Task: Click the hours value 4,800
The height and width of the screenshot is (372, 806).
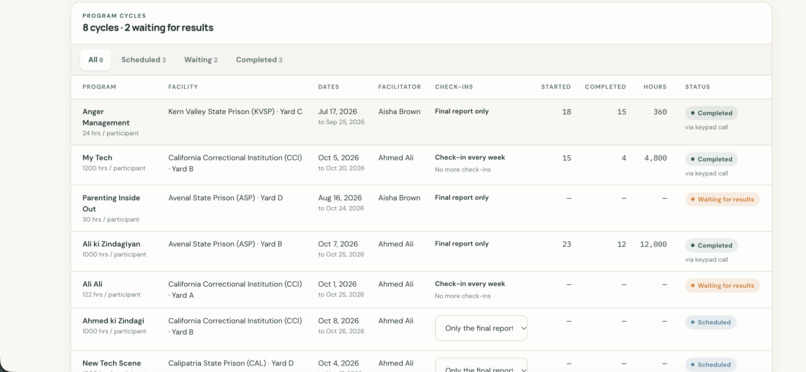Action: (655, 158)
